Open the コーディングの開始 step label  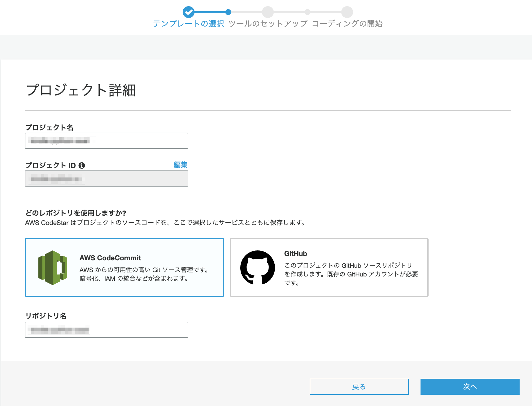[347, 24]
